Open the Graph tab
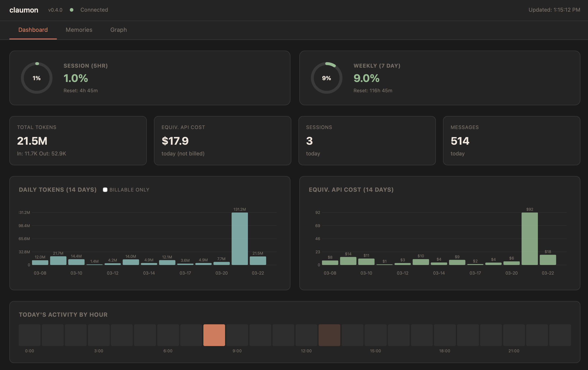This screenshot has height=370, width=588. [118, 30]
